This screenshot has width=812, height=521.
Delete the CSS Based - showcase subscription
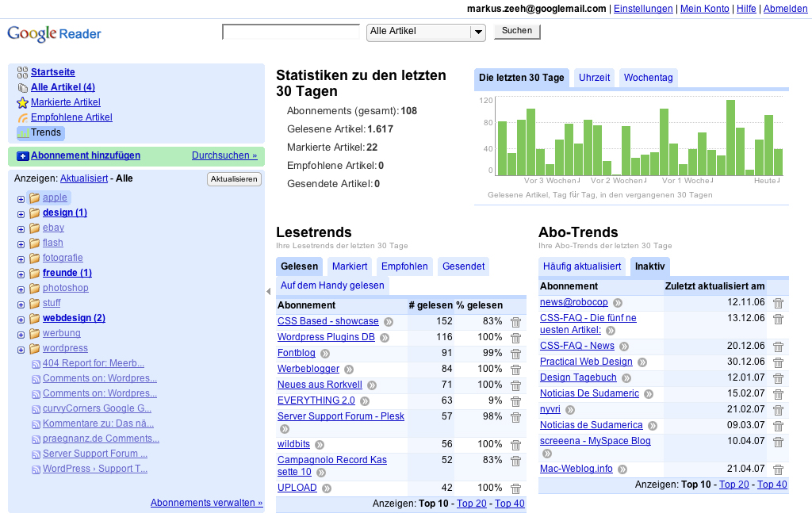coord(515,322)
